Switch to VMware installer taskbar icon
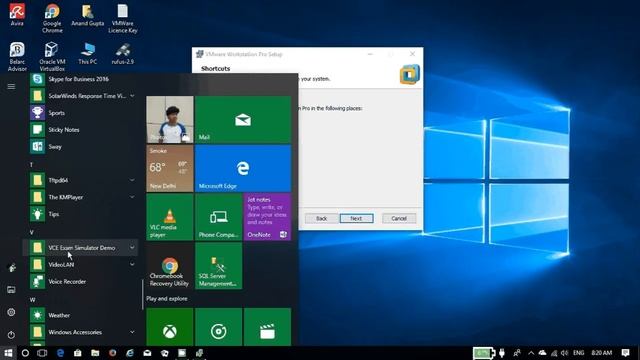The width and height of the screenshot is (640, 360). (199, 353)
